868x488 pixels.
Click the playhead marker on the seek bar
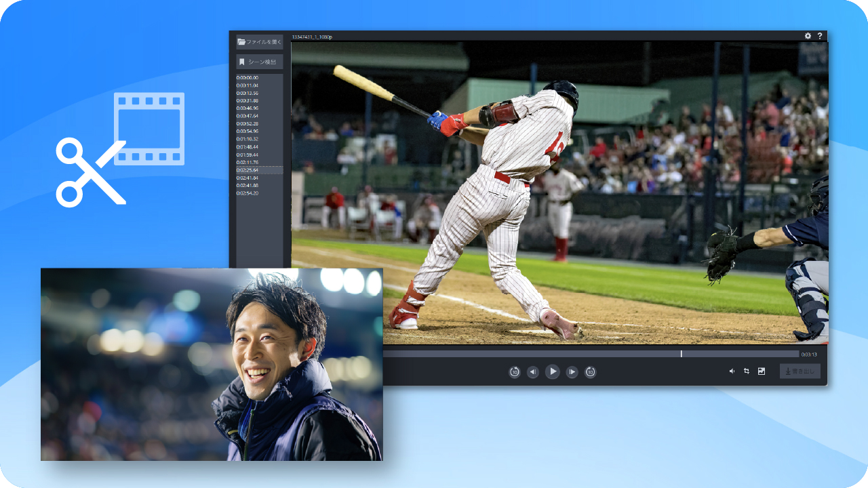coord(681,354)
